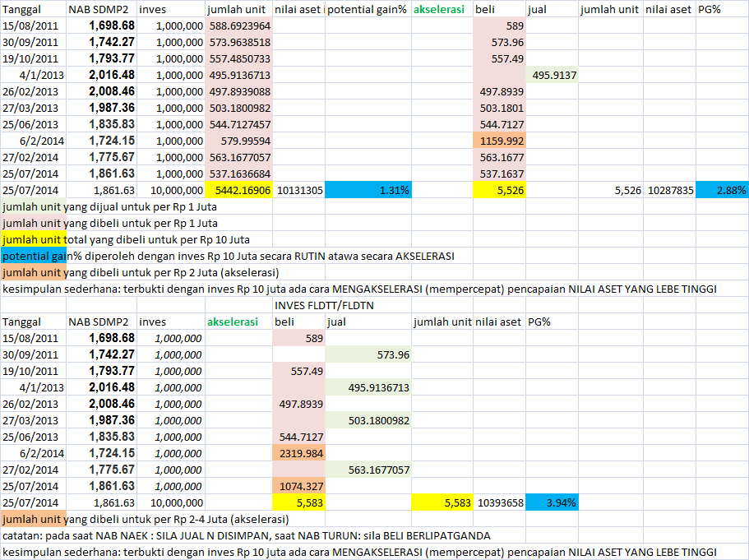Click the blue PG% cell 2.88%

tap(722, 190)
